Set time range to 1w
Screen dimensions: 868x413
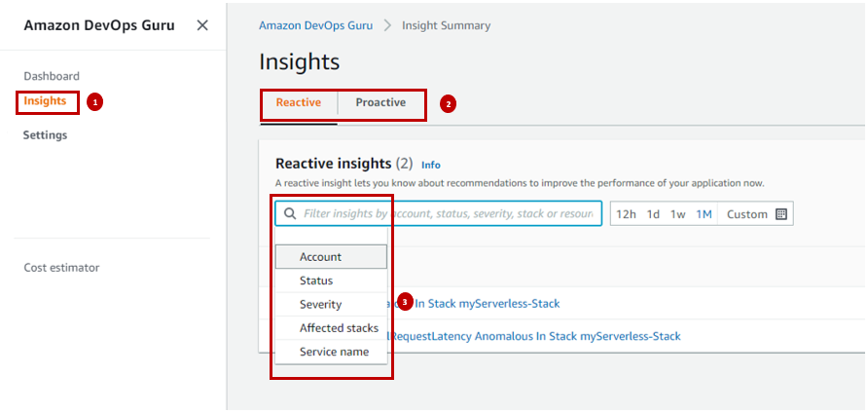678,214
